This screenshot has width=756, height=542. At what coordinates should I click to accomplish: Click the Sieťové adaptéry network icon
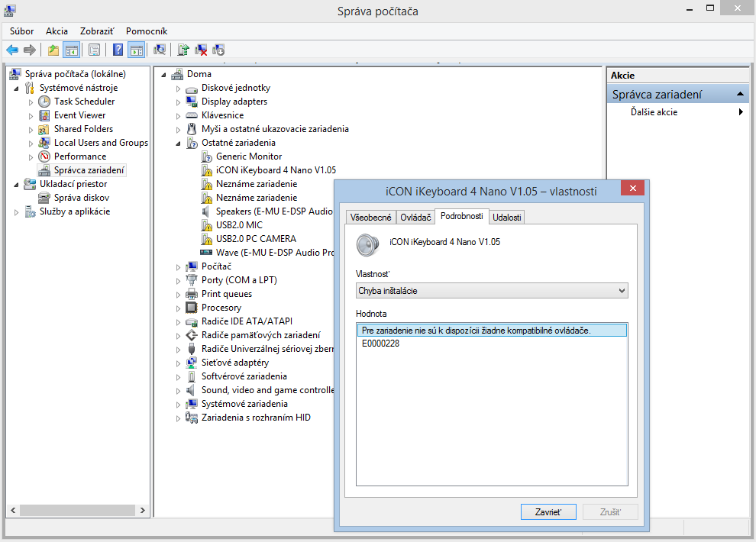pos(192,363)
